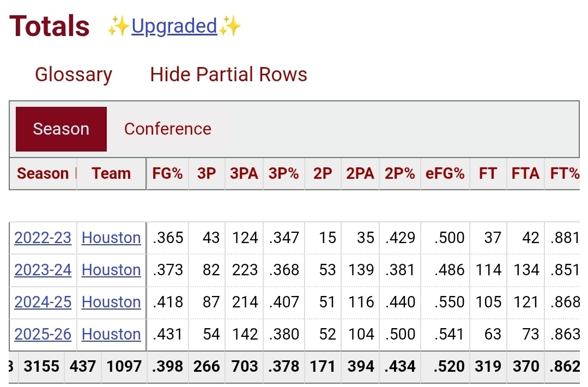Click the 2P% column header
Image resolution: width=588 pixels, height=387 pixels.
[400, 173]
